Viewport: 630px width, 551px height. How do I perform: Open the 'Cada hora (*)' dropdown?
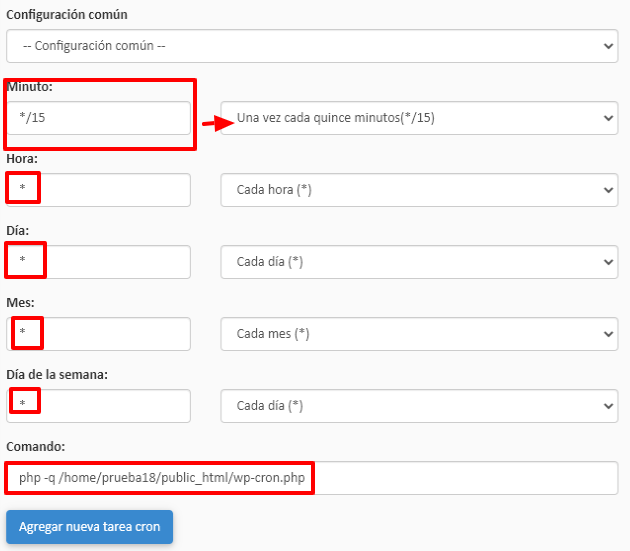tap(419, 190)
